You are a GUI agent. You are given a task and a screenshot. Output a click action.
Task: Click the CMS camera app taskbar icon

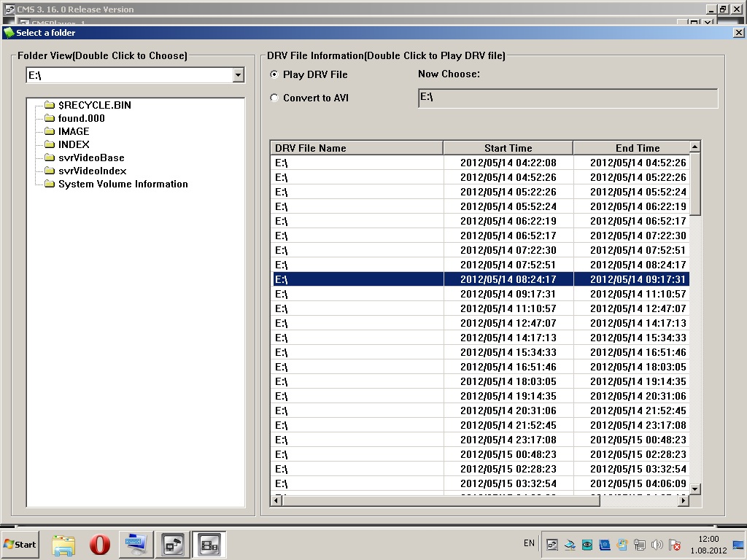point(173,544)
